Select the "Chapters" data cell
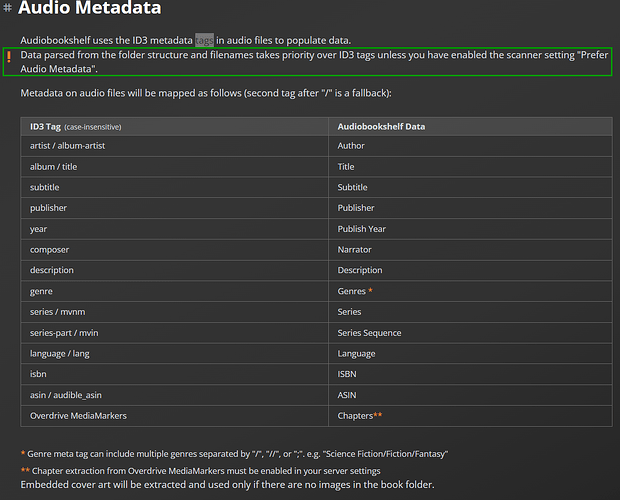This screenshot has width=620, height=500. coord(470,416)
